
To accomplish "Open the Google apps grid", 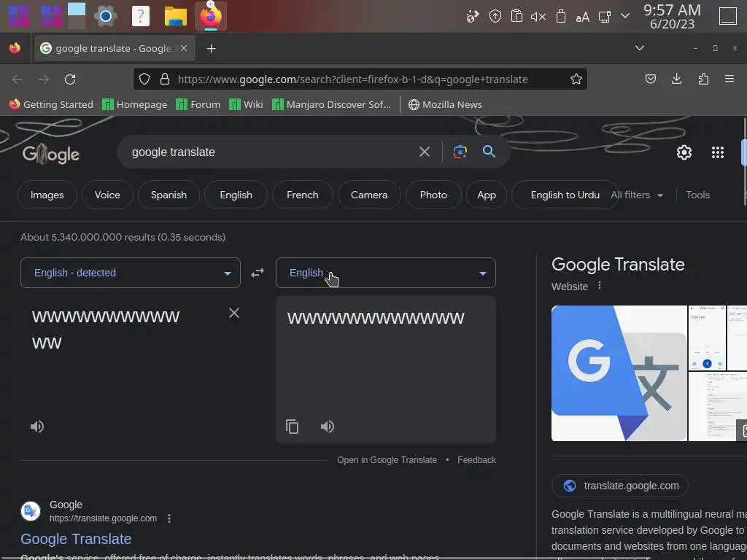I will pos(718,152).
